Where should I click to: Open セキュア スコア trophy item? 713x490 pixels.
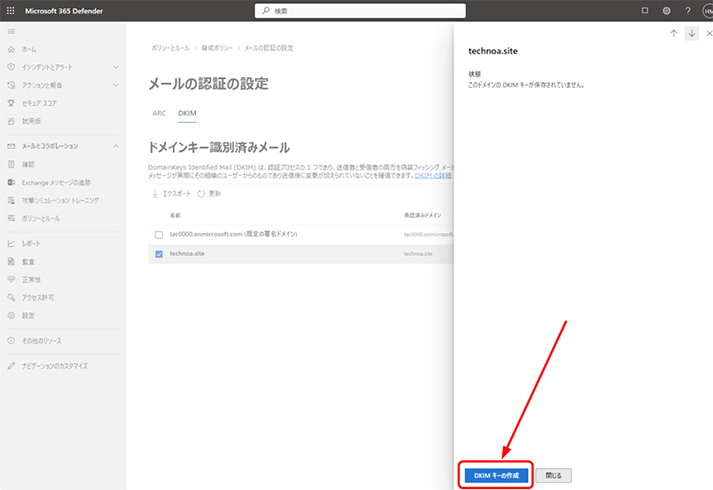point(39,103)
